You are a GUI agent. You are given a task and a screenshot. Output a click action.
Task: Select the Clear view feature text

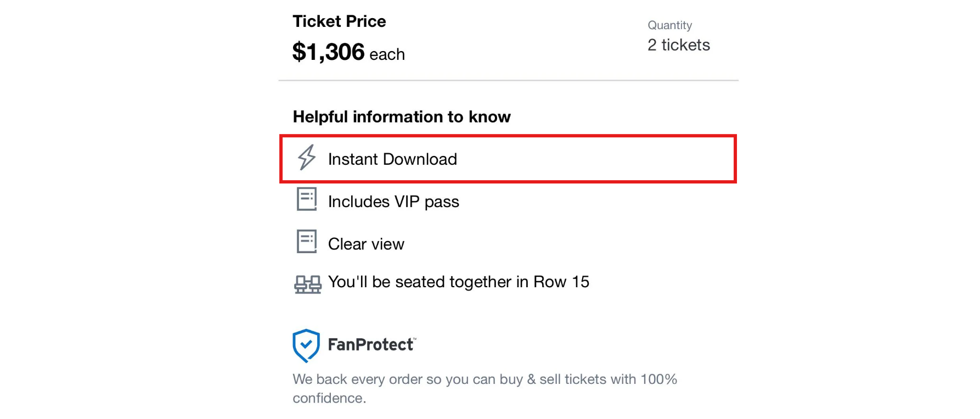[x=366, y=244]
